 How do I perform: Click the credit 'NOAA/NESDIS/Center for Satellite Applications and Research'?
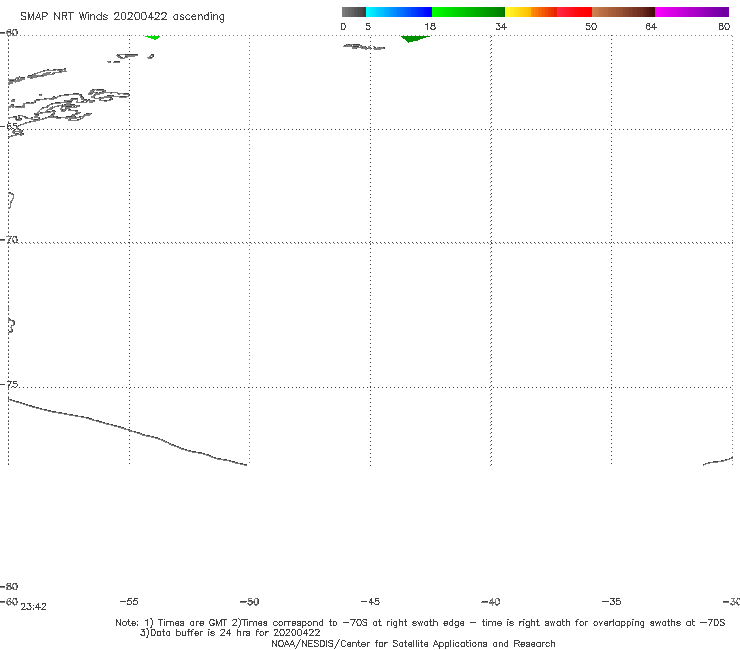413,643
